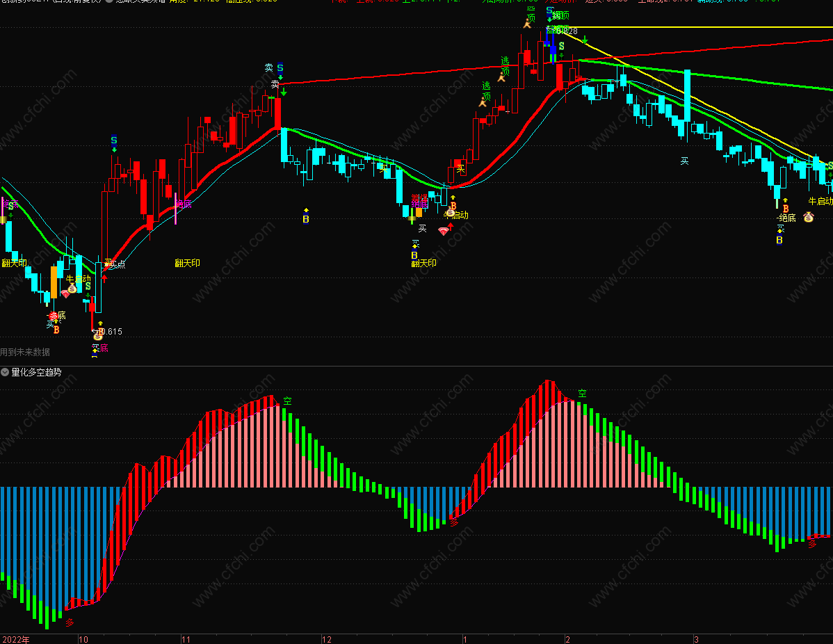Click the green S marker in early February
The width and height of the screenshot is (833, 644).
tap(562, 46)
